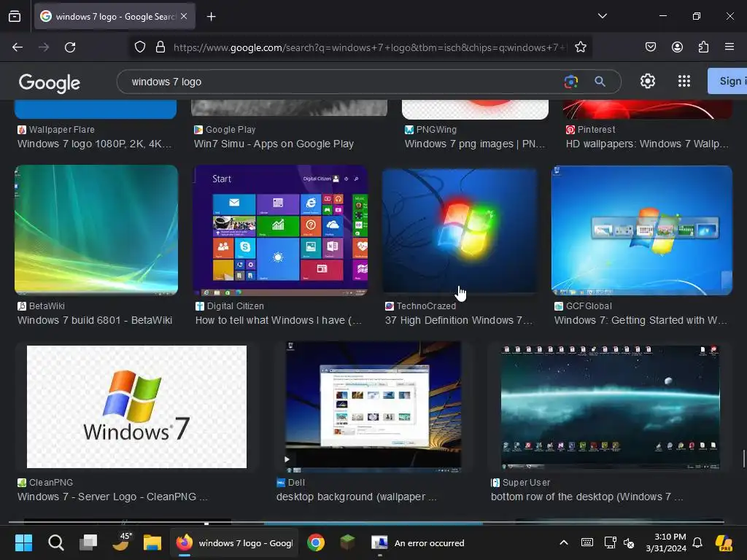747x560 pixels.
Task: Select the BetaWiki aurora wallpaper thumbnail
Action: (96, 230)
